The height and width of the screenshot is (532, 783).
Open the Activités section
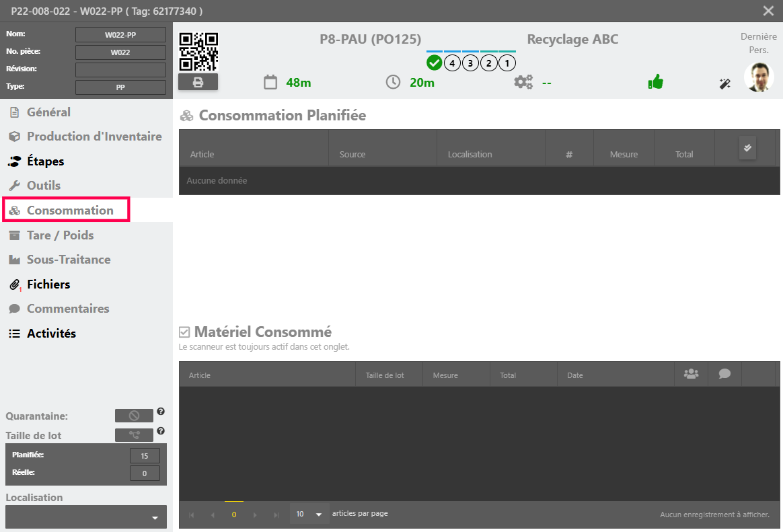[x=51, y=334]
